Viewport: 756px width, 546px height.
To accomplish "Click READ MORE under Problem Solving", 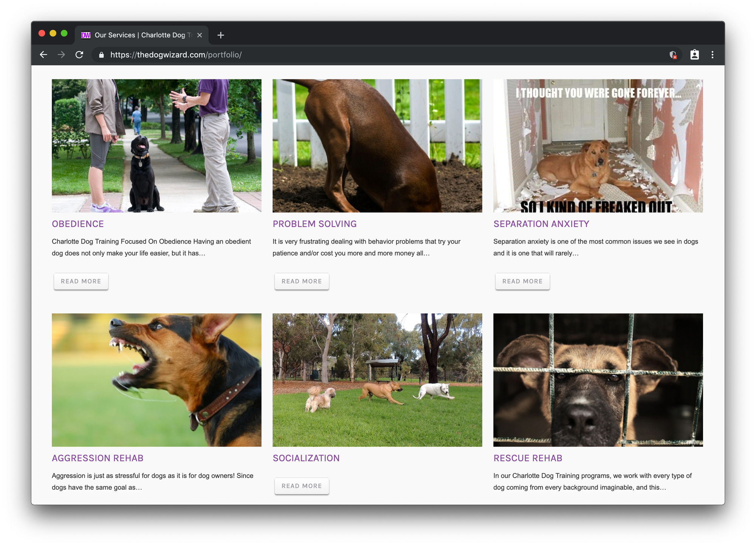I will [x=302, y=281].
